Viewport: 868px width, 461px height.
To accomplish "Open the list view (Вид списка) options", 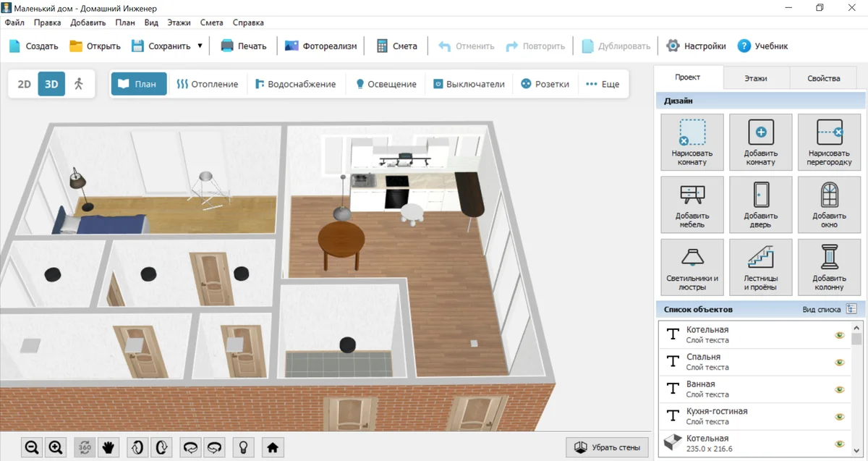I will point(851,309).
